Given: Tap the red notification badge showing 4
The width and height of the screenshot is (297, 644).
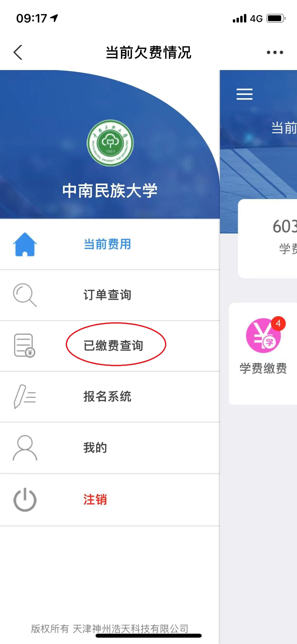Looking at the screenshot, I should [x=278, y=323].
